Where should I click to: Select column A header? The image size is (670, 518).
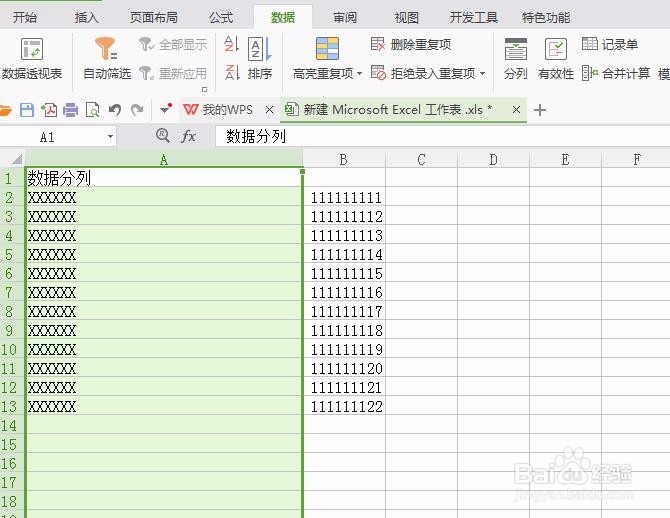coord(164,159)
